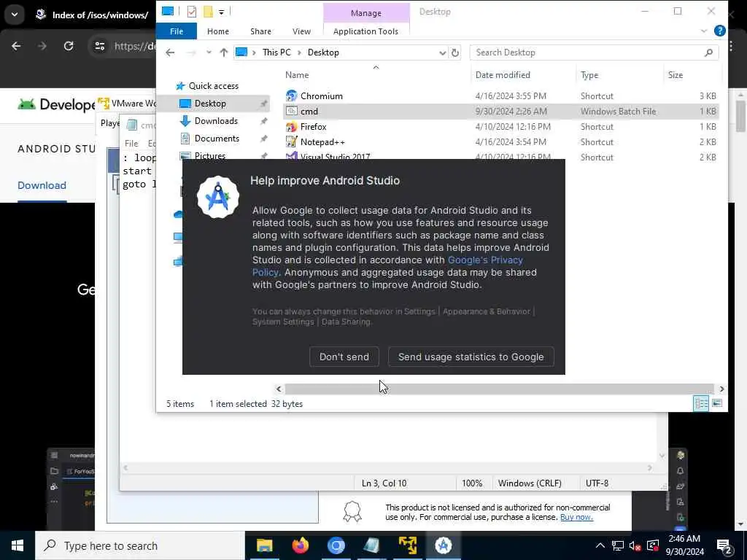Open the File tab in Explorer ribbon

click(x=177, y=31)
